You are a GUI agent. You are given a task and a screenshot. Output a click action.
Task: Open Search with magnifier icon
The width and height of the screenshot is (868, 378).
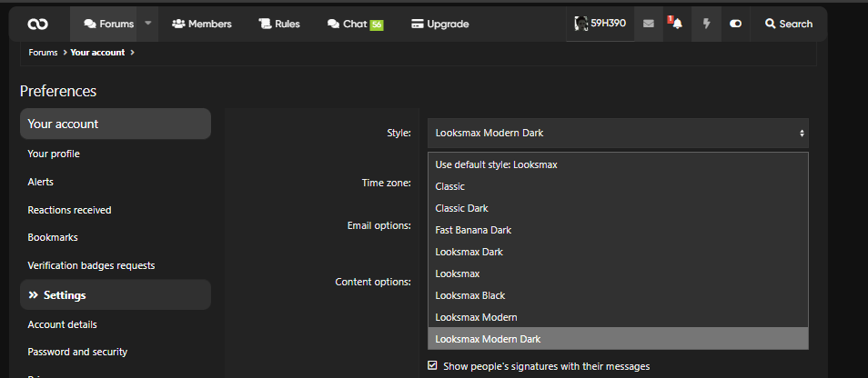click(x=788, y=24)
